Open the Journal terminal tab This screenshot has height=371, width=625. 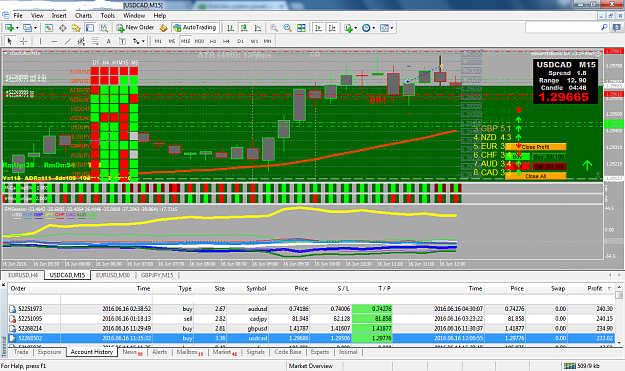tap(348, 352)
